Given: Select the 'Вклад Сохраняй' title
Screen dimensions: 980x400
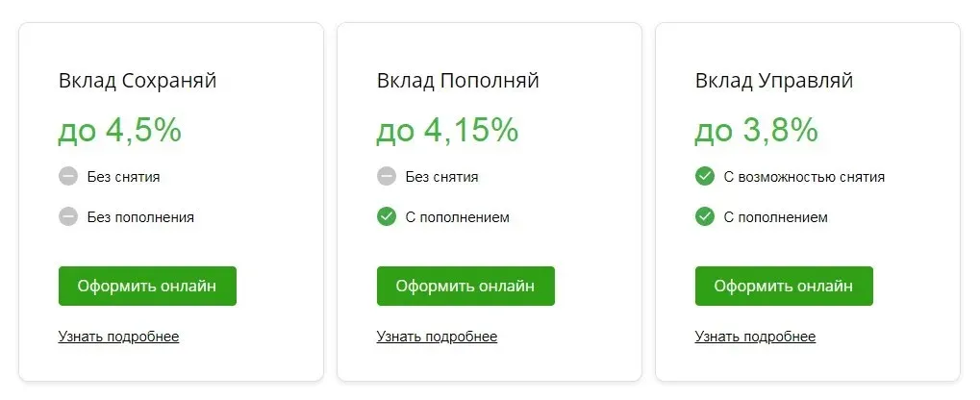Looking at the screenshot, I should pyautogui.click(x=138, y=81).
